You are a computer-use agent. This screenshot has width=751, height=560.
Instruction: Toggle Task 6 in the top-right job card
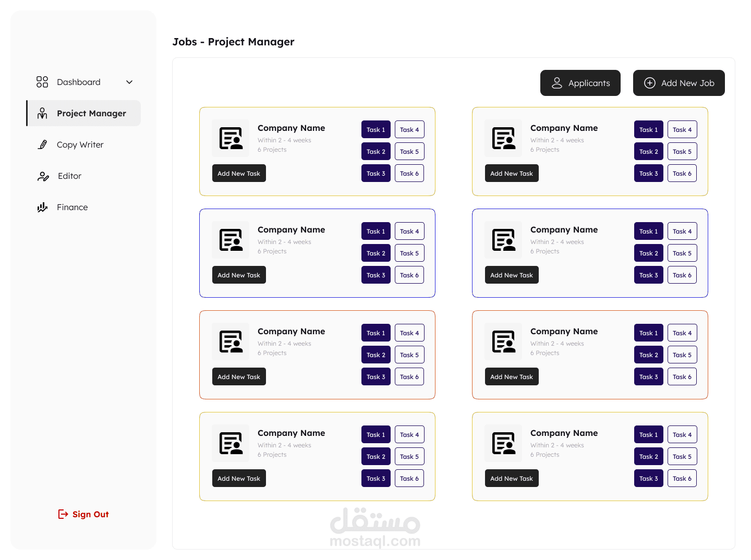682,173
